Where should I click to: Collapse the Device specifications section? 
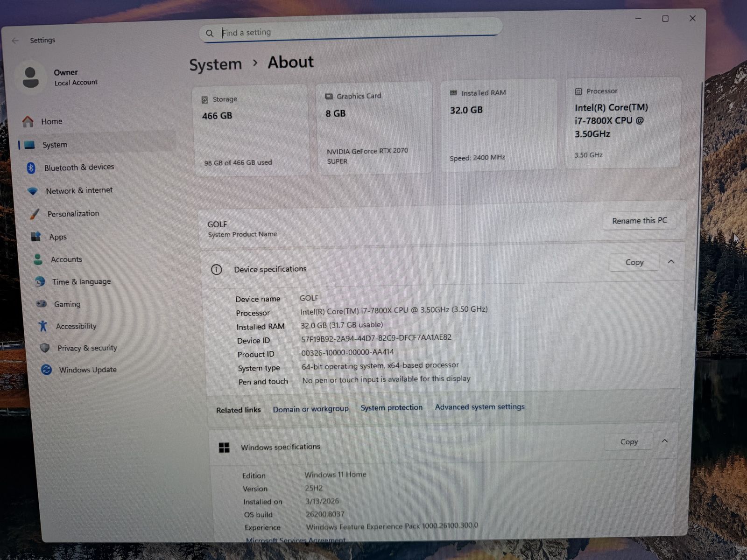coord(671,262)
